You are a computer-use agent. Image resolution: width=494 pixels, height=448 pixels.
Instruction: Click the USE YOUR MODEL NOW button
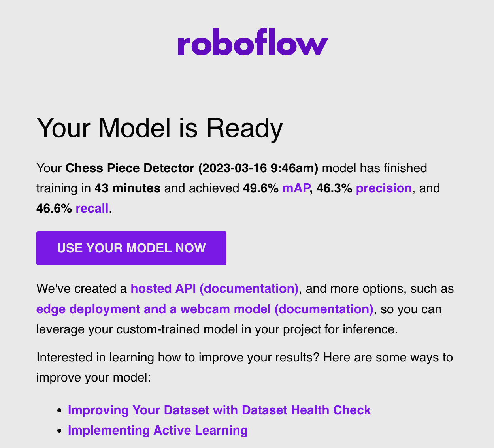click(131, 248)
